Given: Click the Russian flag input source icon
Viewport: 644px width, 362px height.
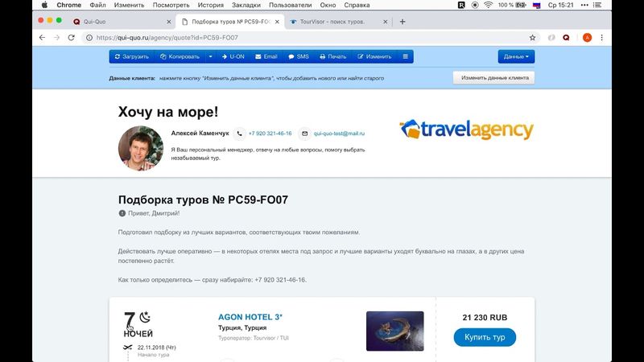Looking at the screenshot, I should coord(536,5).
